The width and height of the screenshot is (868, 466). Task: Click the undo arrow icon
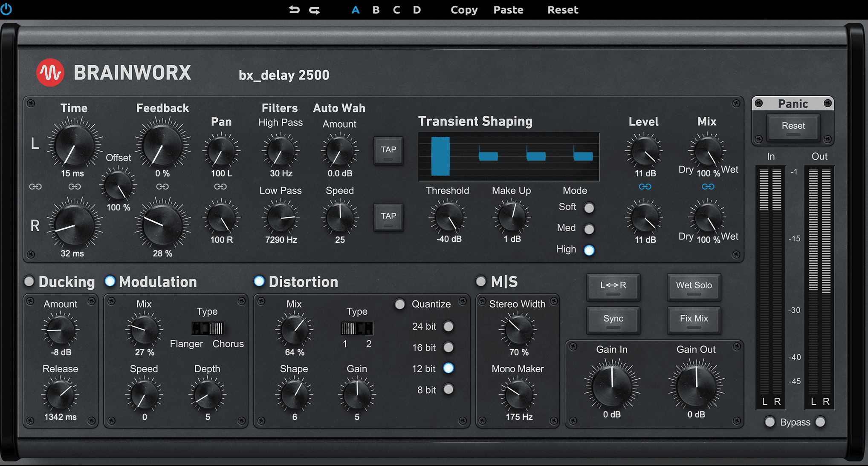294,9
